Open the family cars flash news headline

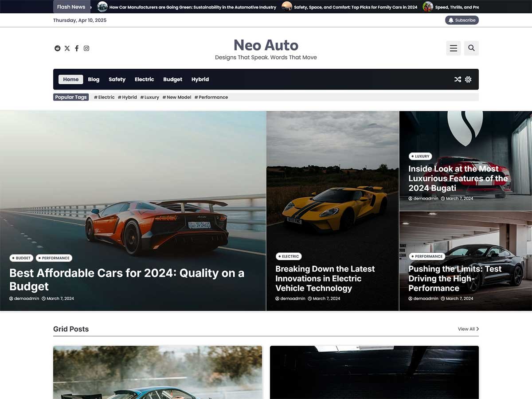point(356,7)
